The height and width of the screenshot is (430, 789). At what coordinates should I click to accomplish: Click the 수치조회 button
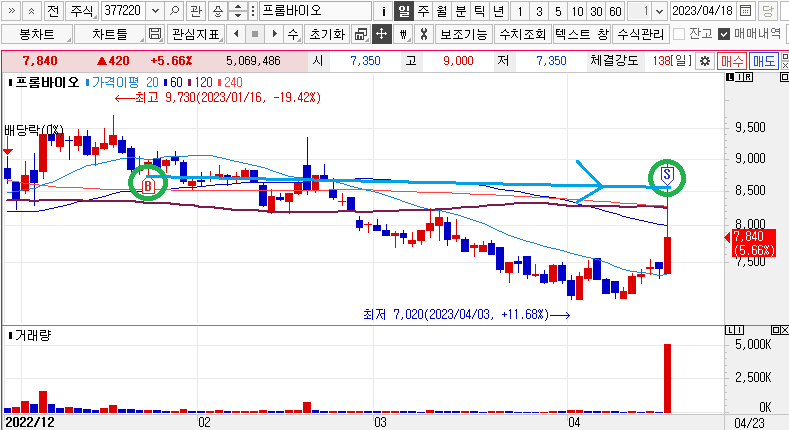(x=523, y=34)
